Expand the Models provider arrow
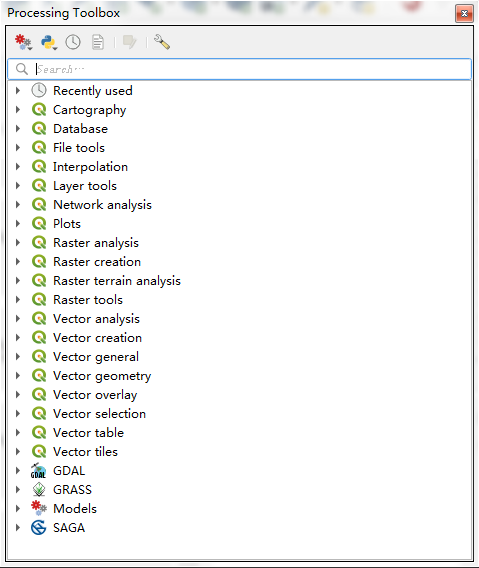The height and width of the screenshot is (568, 479). pyautogui.click(x=18, y=508)
